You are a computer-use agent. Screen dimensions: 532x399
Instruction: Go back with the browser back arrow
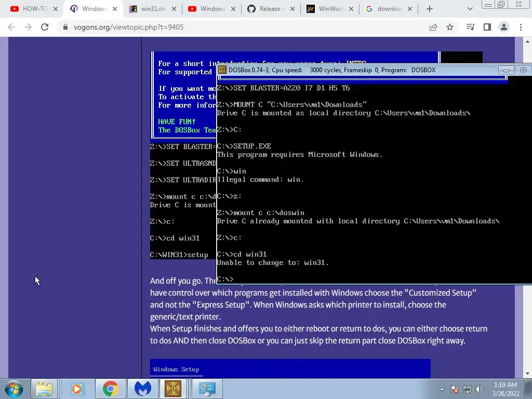tap(11, 27)
